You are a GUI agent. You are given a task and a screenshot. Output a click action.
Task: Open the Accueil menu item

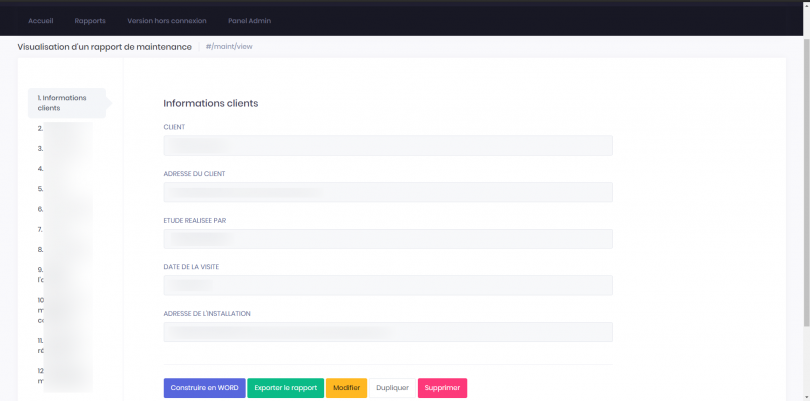click(41, 20)
